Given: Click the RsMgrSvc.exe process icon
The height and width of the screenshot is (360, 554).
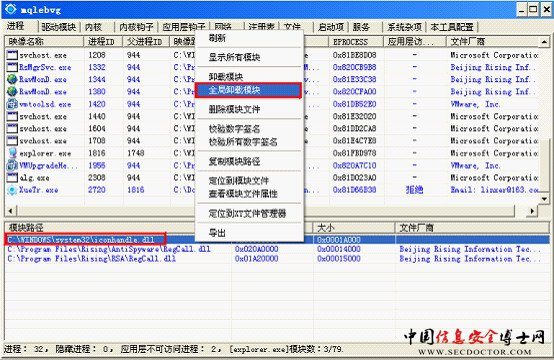Looking at the screenshot, I should pyautogui.click(x=12, y=67).
